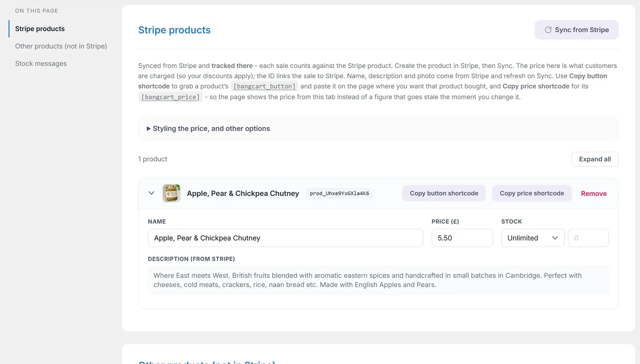The image size is (640, 364).
Task: Go to Stripe products section link
Action: tap(40, 29)
